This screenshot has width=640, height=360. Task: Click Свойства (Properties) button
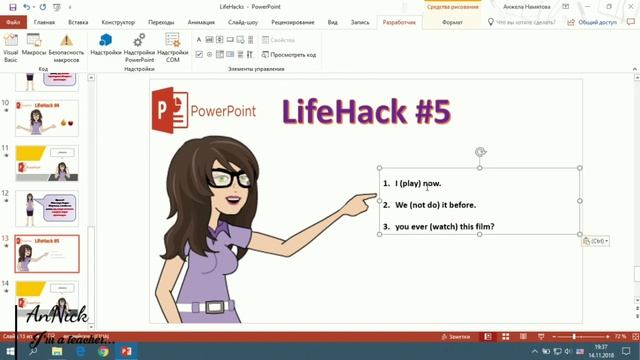278,40
